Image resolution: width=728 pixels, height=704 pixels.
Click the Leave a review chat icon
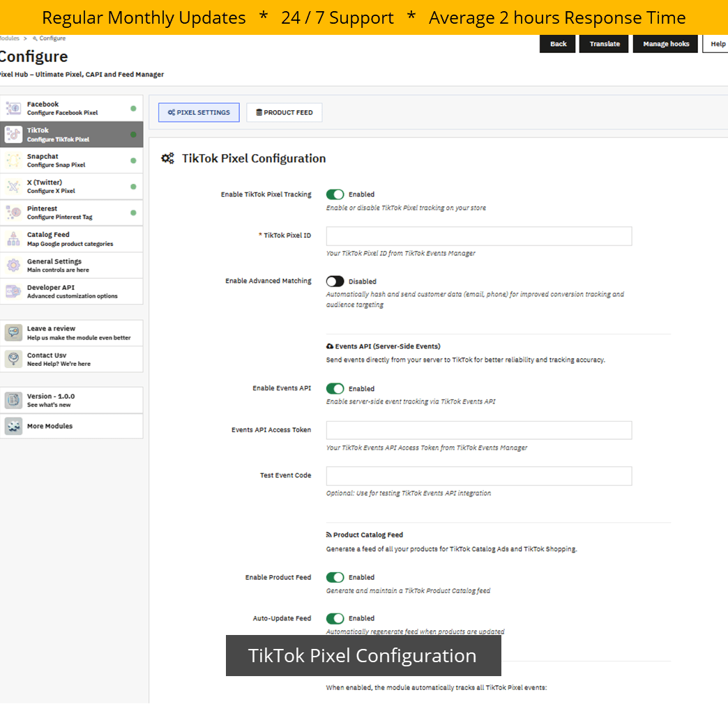pyautogui.click(x=13, y=332)
